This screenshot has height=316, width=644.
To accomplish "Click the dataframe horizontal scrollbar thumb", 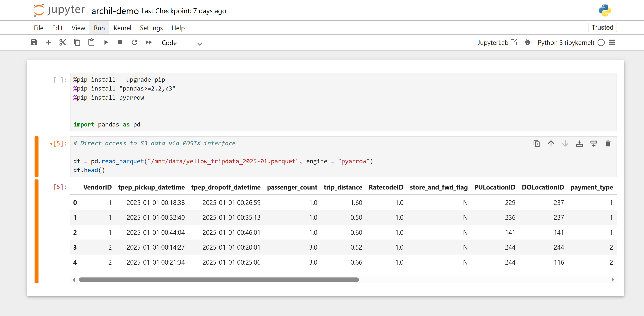I will [x=219, y=280].
